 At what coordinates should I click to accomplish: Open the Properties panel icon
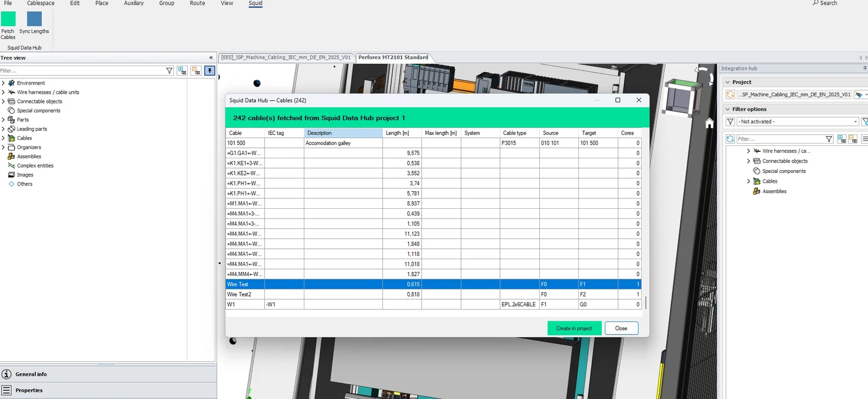pos(7,390)
